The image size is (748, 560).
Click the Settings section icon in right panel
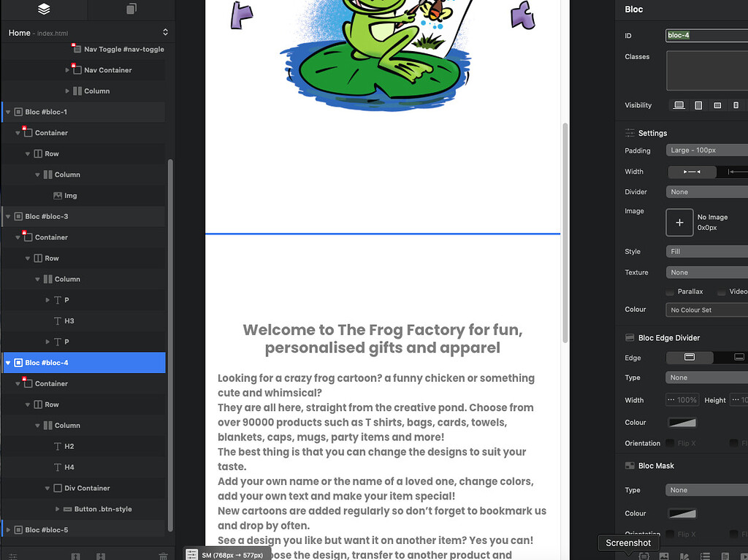click(630, 133)
